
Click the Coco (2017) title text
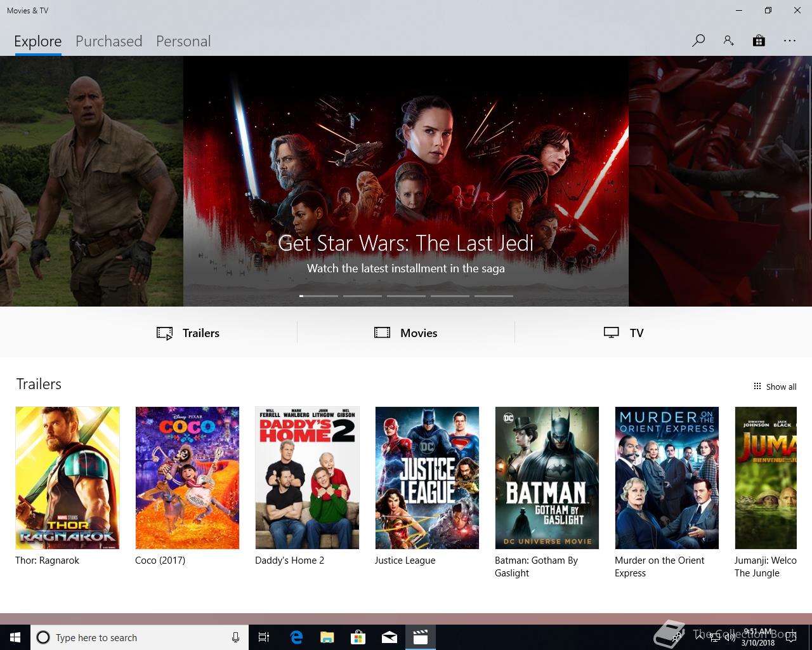(x=160, y=560)
